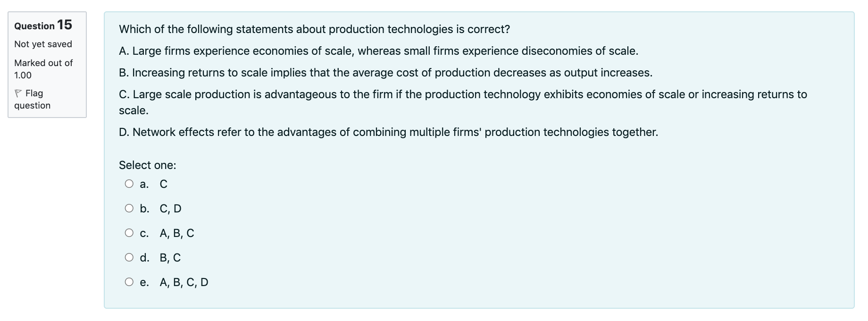Click the Marked out of 1.00 label
Screen dimensions: 868x321
pos(43,68)
